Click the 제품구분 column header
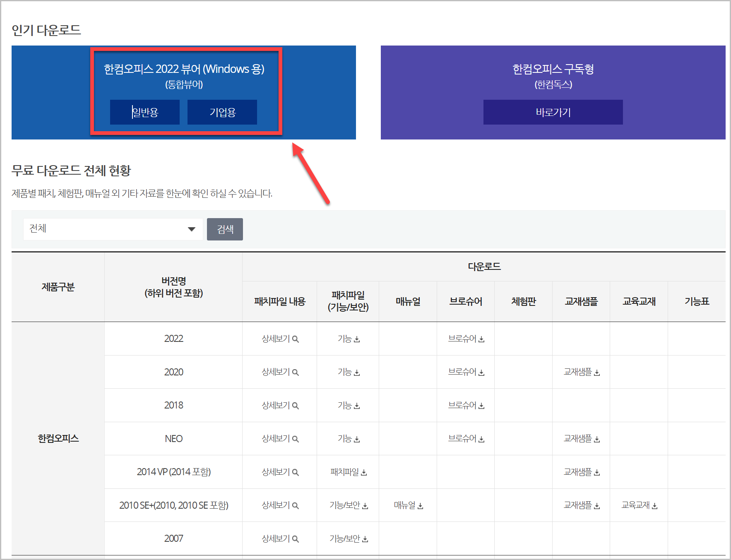Viewport: 731px width, 560px height. [x=58, y=287]
